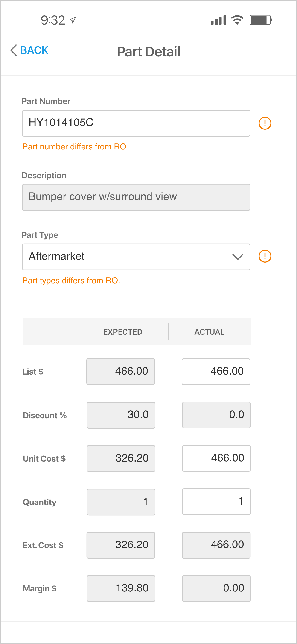
Task: Click the Discount % row label
Action: pos(45,415)
